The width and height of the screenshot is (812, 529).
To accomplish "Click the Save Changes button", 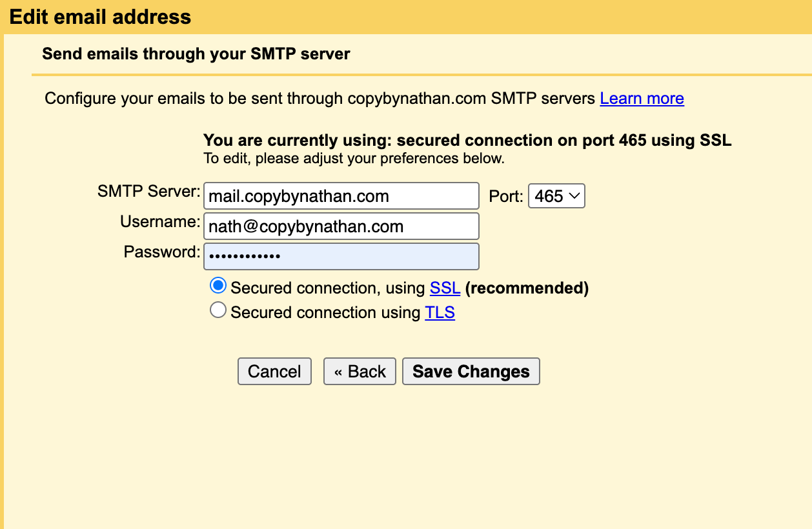I will (x=471, y=372).
